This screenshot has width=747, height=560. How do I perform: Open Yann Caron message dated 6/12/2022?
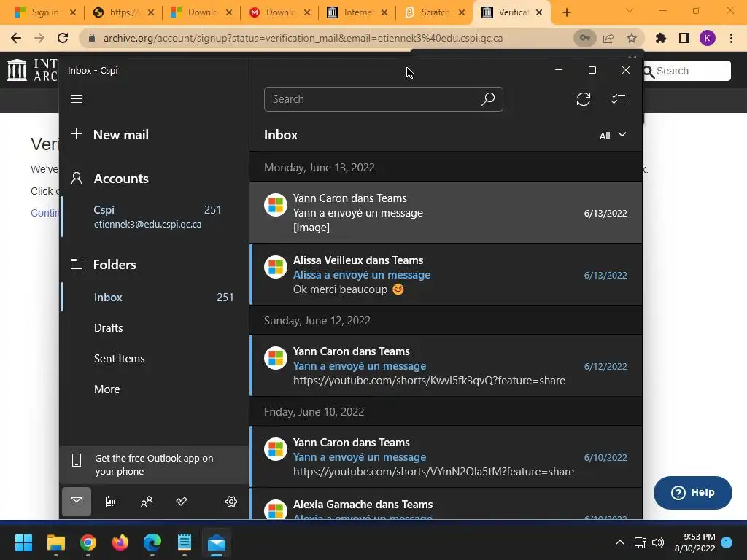click(x=446, y=366)
